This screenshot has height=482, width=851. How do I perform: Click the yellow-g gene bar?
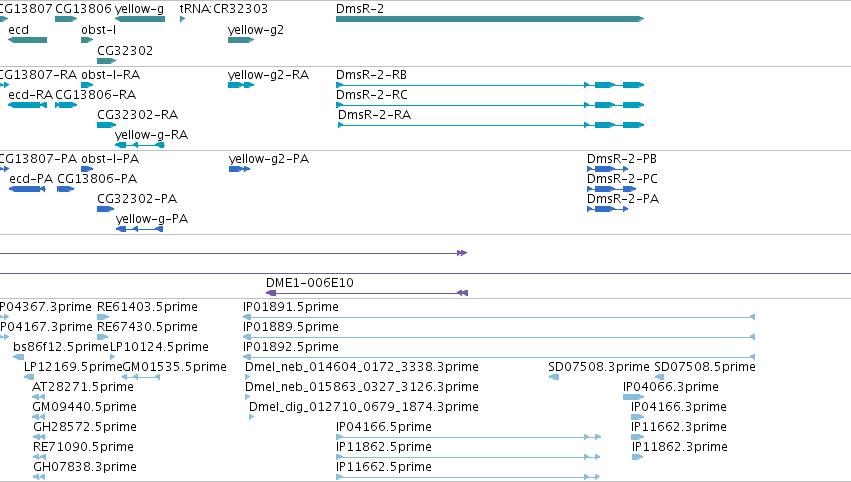coord(140,19)
